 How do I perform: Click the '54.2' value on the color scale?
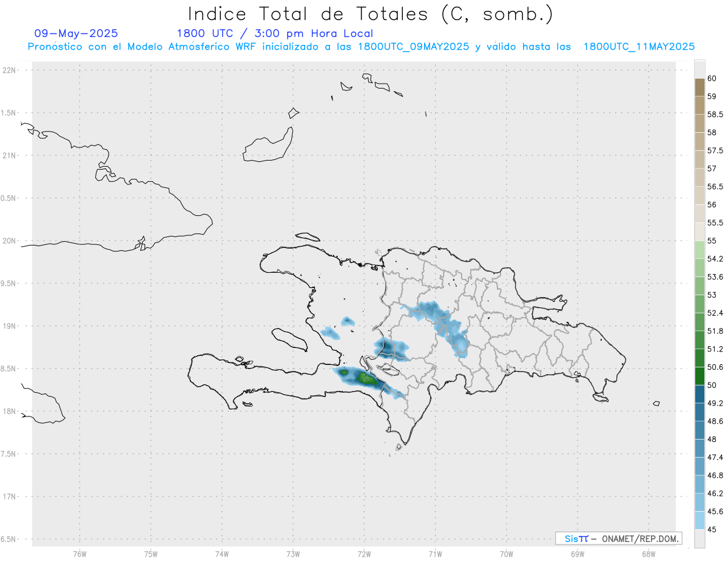(715, 259)
